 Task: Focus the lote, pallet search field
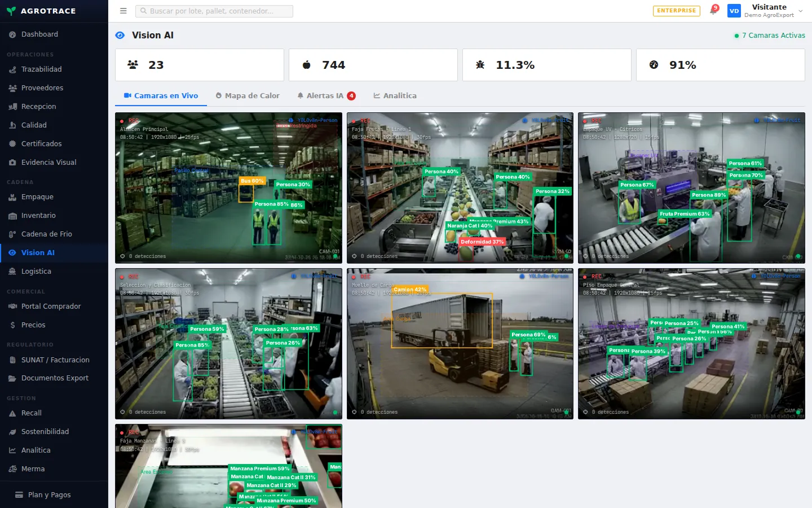214,11
